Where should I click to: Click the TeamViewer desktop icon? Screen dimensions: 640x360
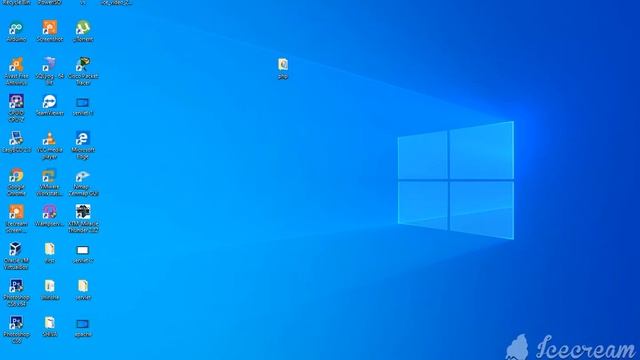[x=49, y=105]
